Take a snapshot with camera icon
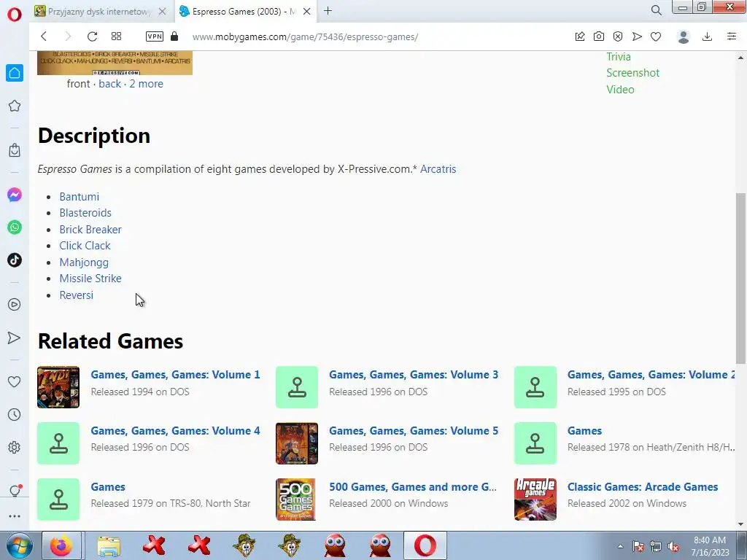Screen dimensions: 747x560 [x=599, y=36]
